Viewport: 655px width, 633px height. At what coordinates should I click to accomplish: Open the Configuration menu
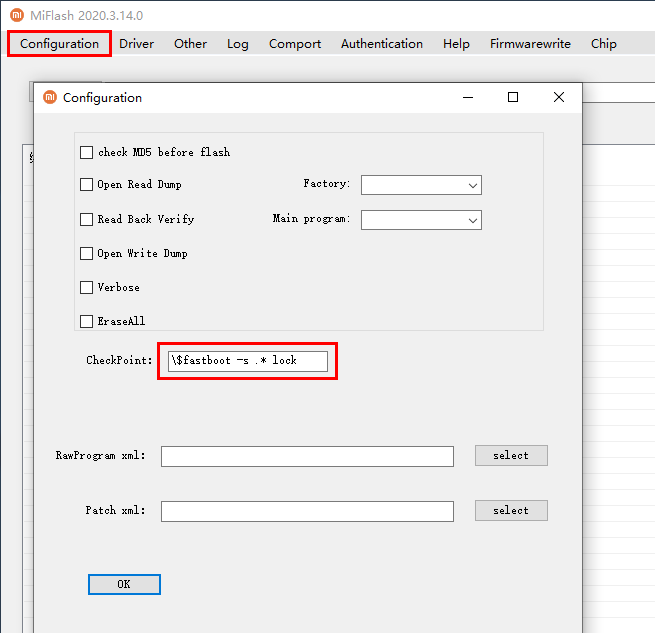tap(59, 43)
